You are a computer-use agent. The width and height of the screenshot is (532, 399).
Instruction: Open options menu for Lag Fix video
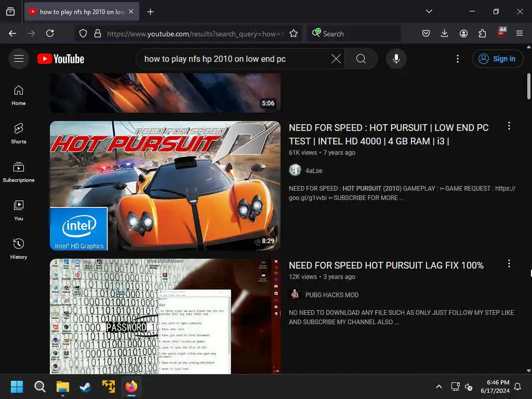click(509, 263)
